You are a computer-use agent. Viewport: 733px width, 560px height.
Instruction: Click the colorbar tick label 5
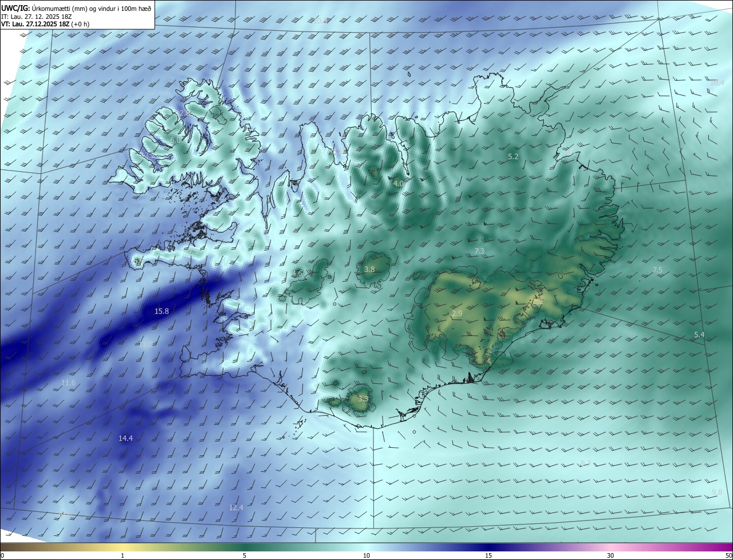tap(245, 555)
